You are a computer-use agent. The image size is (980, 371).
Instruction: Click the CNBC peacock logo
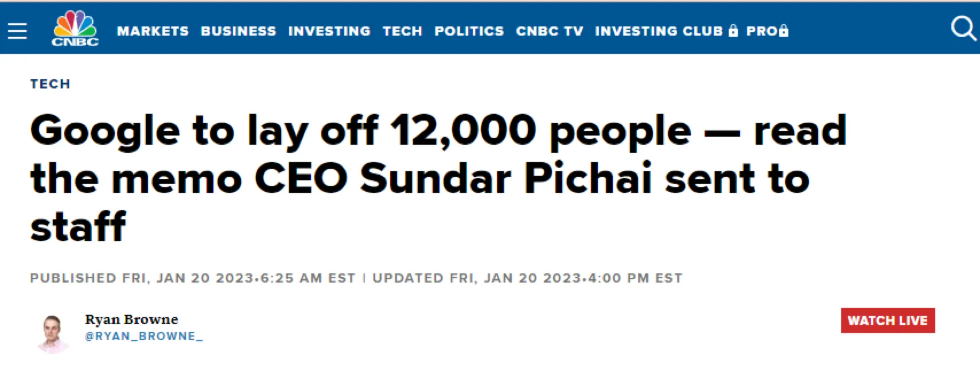75,28
